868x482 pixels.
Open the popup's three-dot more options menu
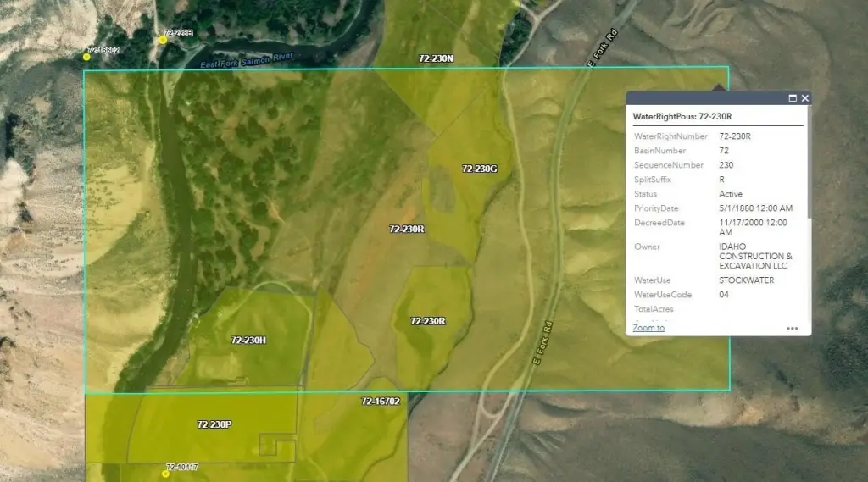tap(792, 329)
